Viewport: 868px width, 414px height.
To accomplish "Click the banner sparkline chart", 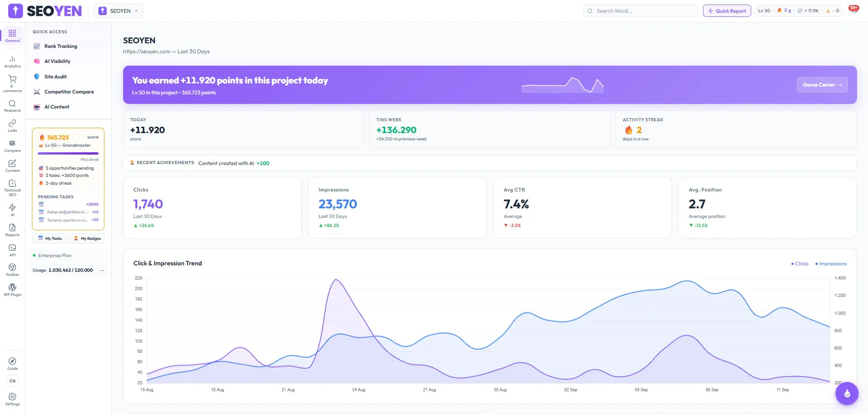I will [x=563, y=85].
